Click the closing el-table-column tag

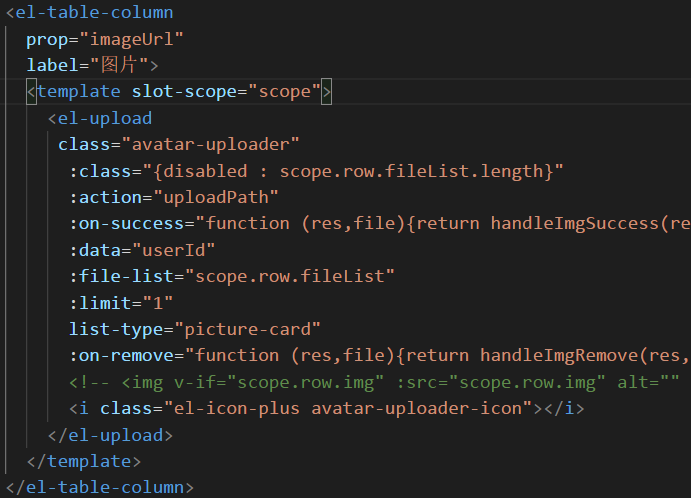99,487
